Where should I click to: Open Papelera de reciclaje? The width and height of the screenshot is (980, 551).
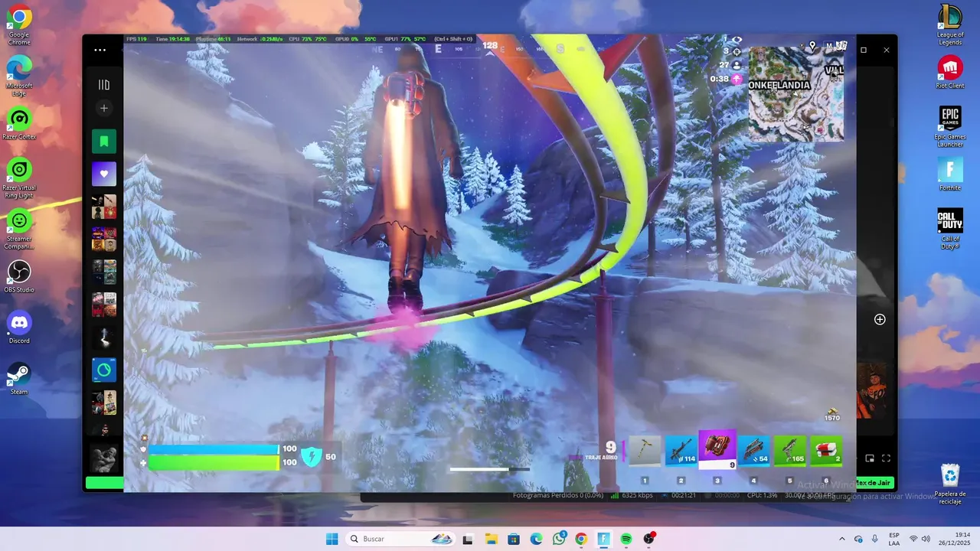coord(950,484)
